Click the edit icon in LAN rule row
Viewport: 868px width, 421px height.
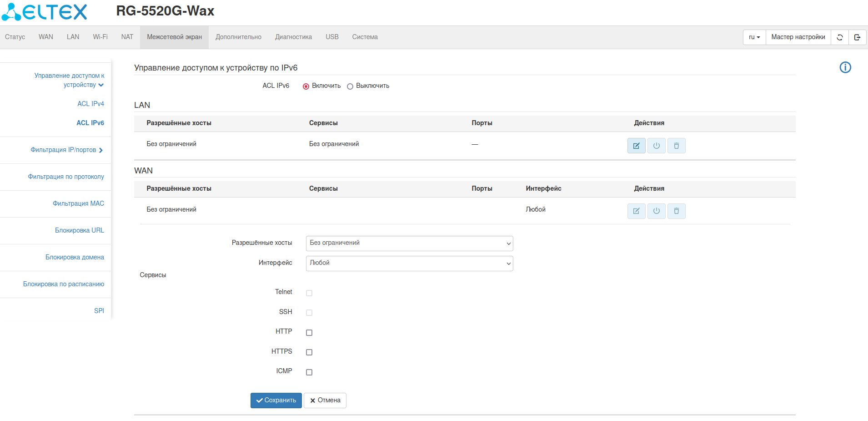636,146
